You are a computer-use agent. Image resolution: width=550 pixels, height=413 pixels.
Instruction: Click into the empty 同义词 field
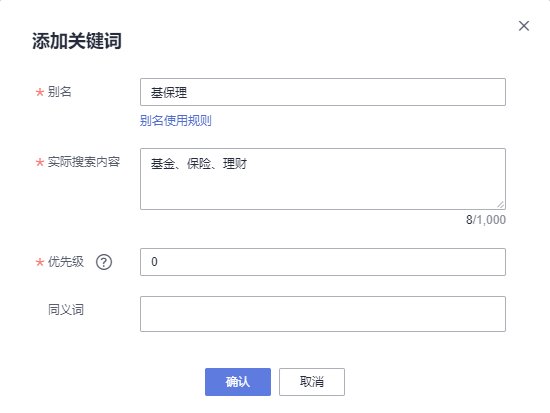(323, 314)
